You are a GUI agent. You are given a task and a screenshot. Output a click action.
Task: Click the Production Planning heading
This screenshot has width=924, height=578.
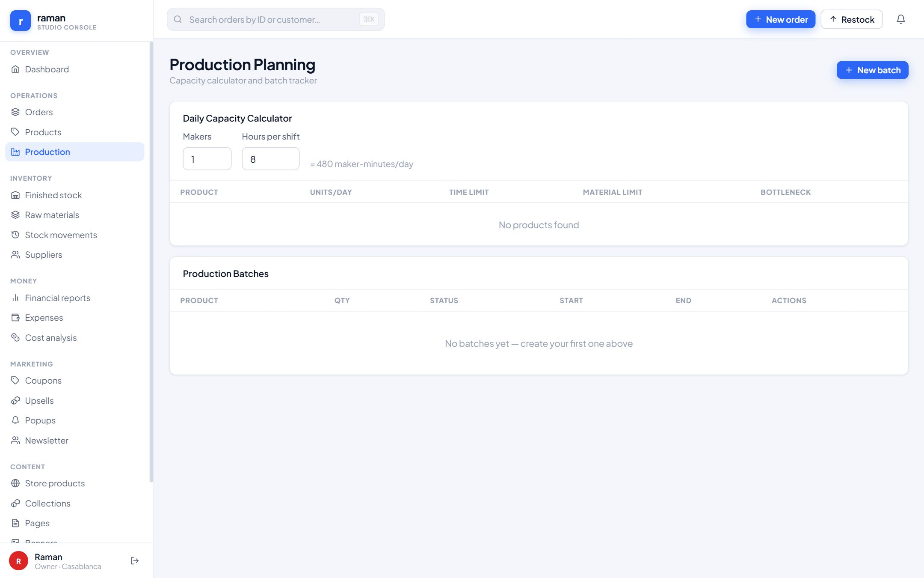242,65
